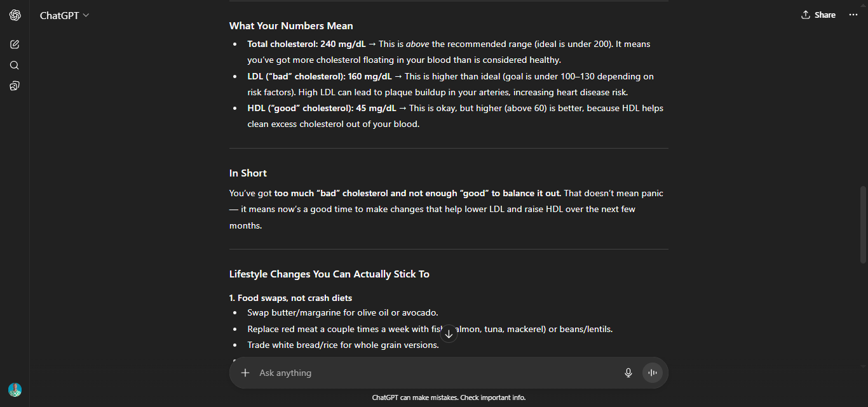Click 'Trade white bread/rice for whole grain' bullet
This screenshot has width=868, height=407.
pyautogui.click(x=343, y=345)
